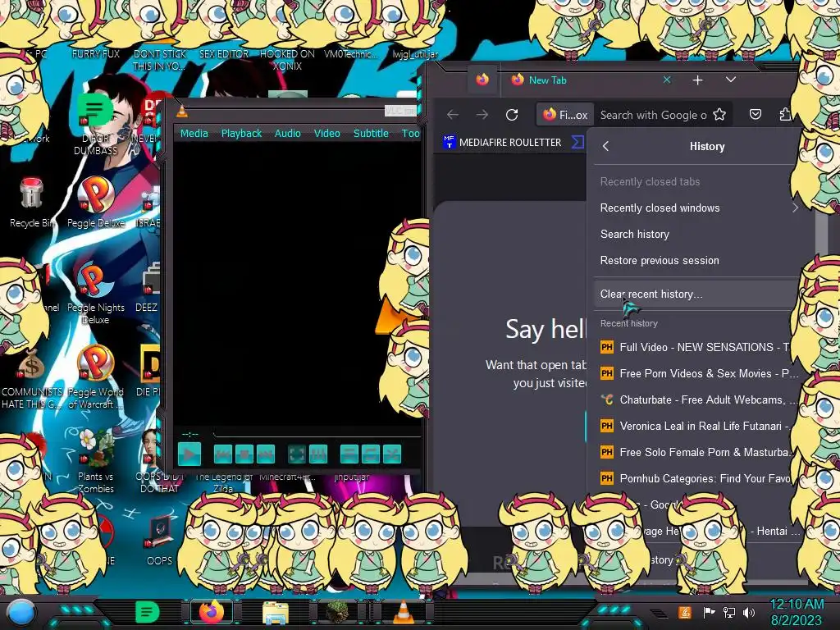
Task: Show VLC extended settings button
Action: (318, 454)
